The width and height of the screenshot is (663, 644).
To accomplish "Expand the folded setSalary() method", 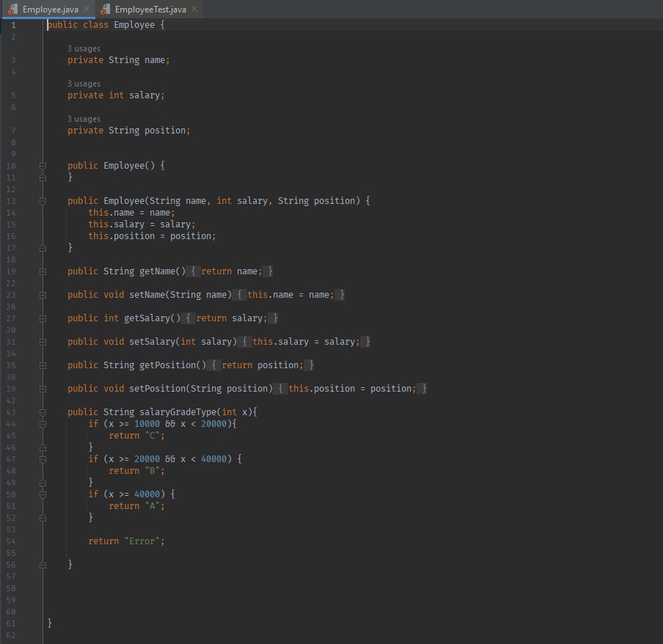I will tap(43, 342).
